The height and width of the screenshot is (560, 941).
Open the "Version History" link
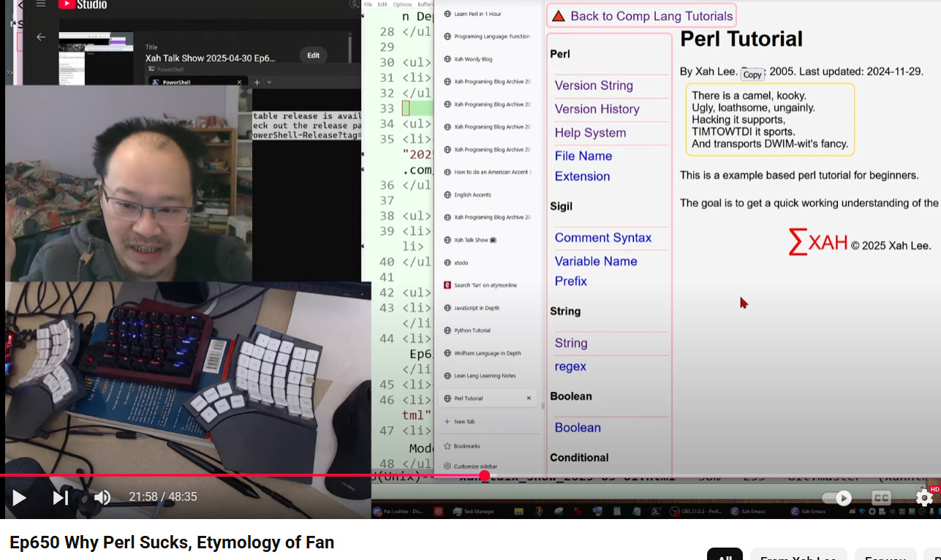(597, 109)
